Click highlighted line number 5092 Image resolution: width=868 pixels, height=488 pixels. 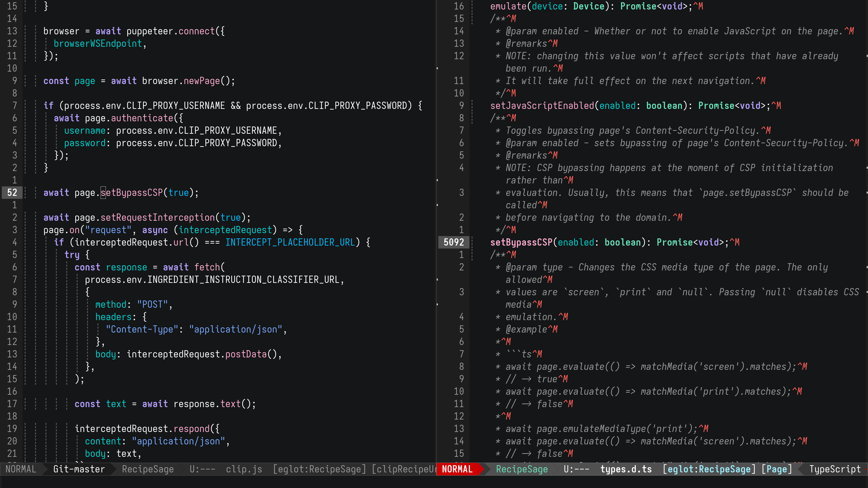coord(453,242)
